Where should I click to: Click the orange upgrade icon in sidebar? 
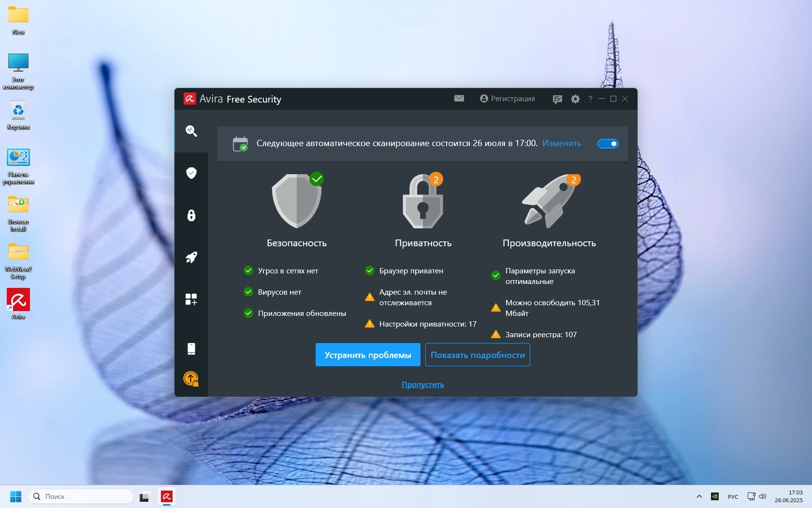pyautogui.click(x=191, y=378)
